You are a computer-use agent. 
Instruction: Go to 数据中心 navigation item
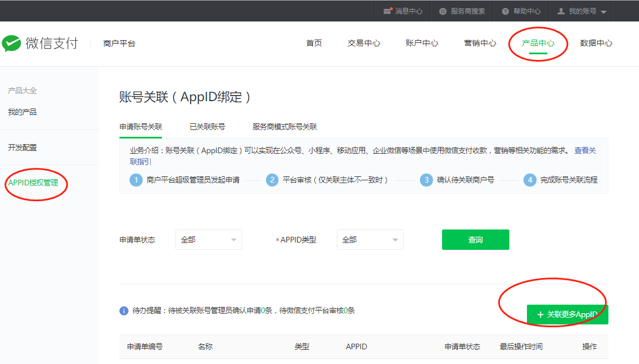click(x=596, y=44)
